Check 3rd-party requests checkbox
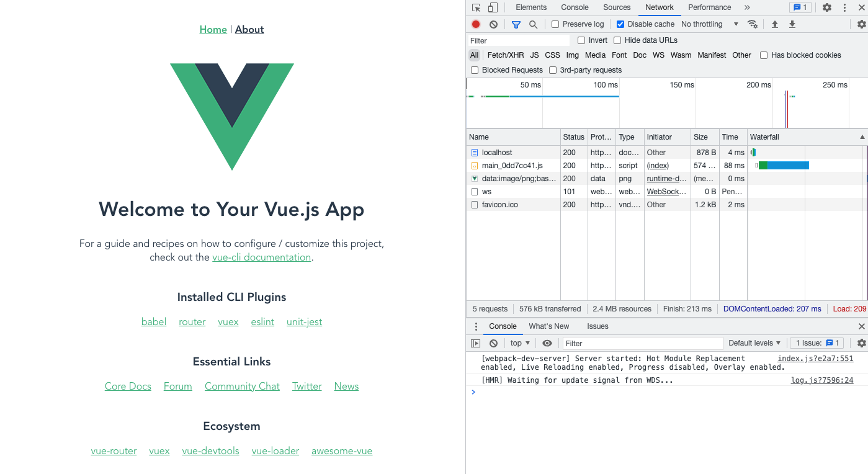Screen dimensions: 868x474 click(553, 70)
